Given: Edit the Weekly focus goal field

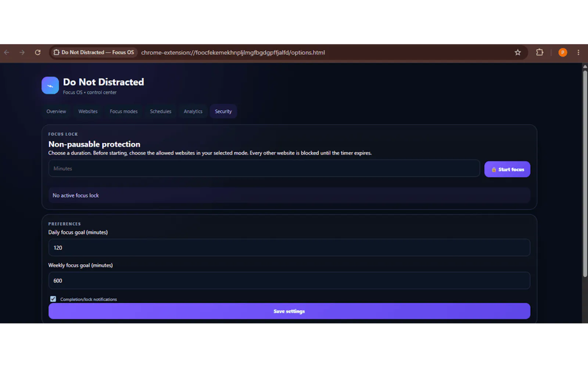Looking at the screenshot, I should 289,281.
